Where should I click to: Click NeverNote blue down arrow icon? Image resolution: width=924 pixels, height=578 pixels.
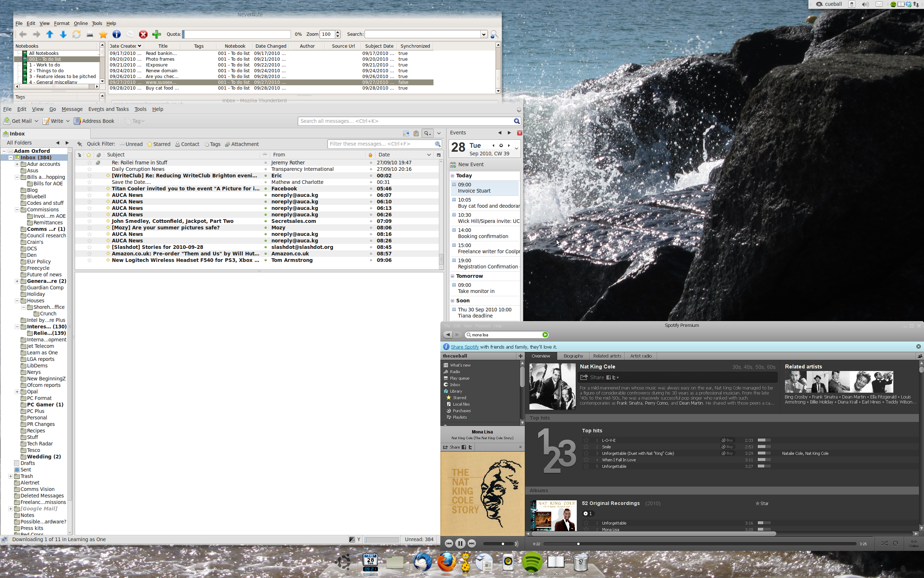pos(63,34)
